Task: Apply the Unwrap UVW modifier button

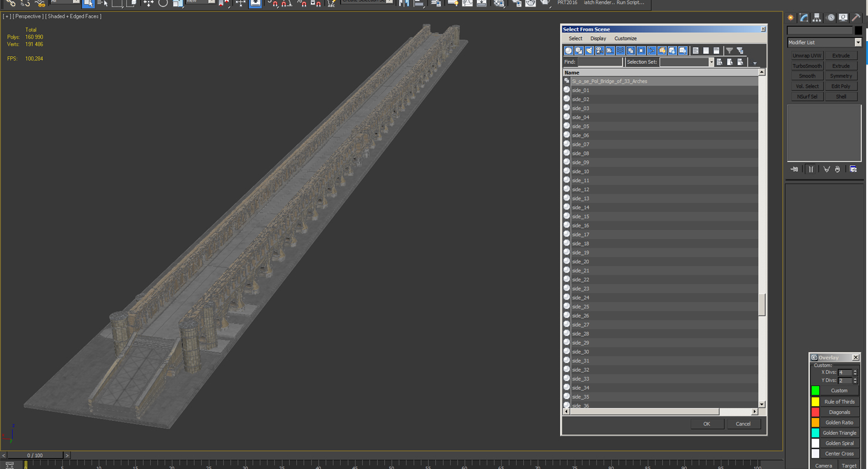Action: 807,56
